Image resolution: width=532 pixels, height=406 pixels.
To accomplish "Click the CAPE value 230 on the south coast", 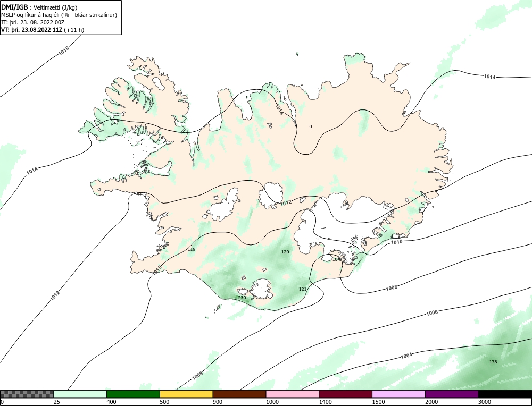I will 242,298.
